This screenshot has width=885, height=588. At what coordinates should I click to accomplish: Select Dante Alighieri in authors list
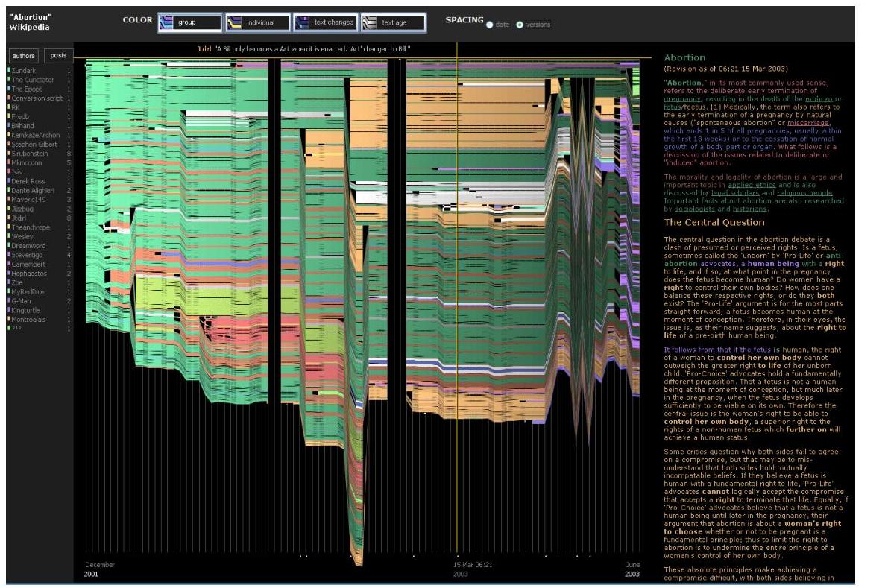[x=33, y=190]
